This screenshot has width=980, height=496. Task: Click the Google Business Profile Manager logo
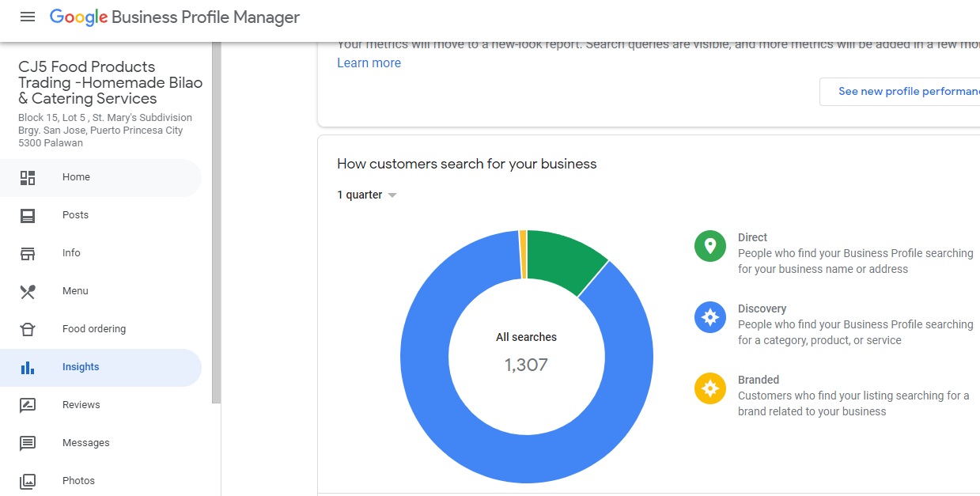[175, 17]
